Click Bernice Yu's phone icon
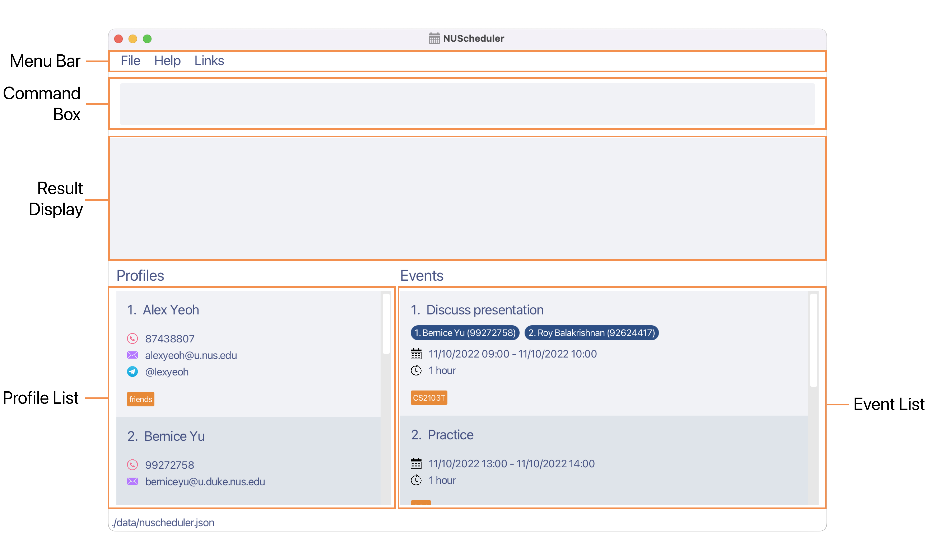Screen dimensions: 935x560 [x=132, y=464]
